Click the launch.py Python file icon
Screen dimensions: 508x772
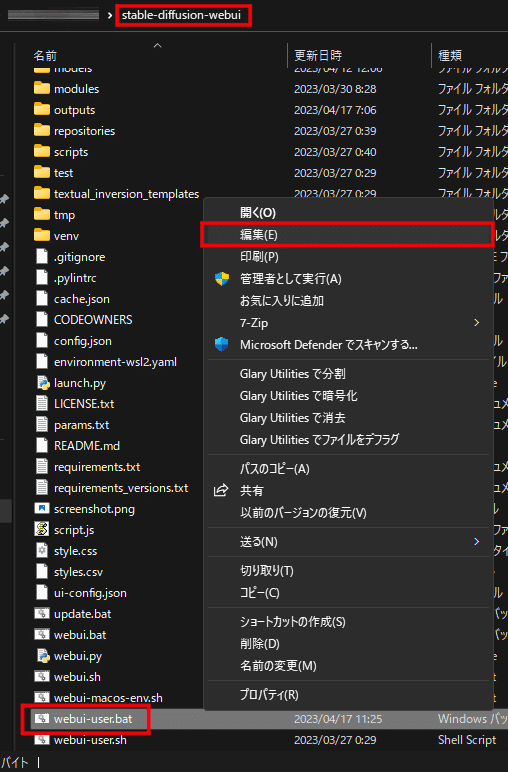[x=42, y=383]
